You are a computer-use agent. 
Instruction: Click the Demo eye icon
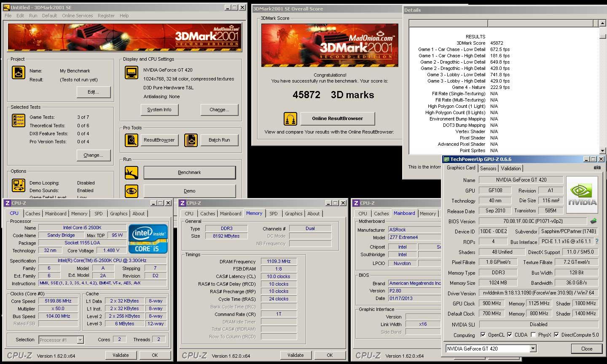132,191
